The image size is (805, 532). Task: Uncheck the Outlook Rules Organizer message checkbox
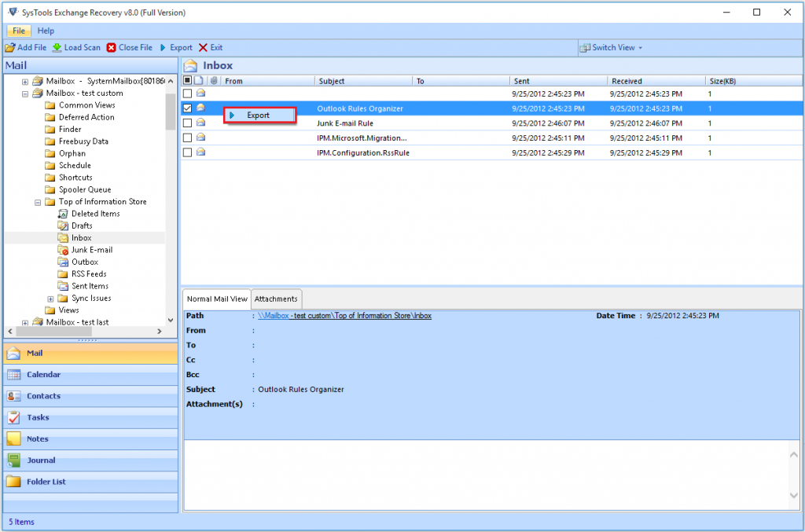coord(186,108)
